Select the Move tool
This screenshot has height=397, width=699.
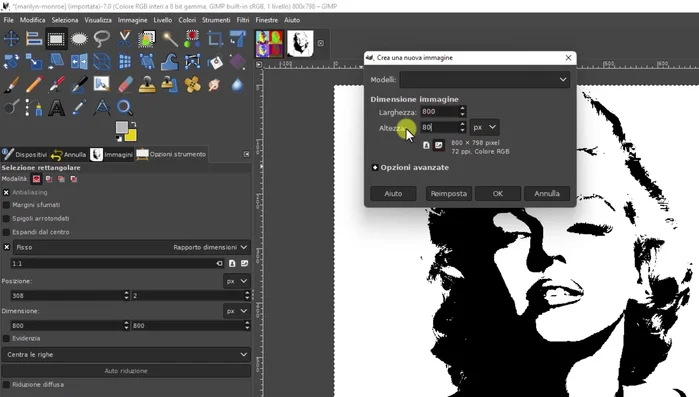(x=11, y=39)
